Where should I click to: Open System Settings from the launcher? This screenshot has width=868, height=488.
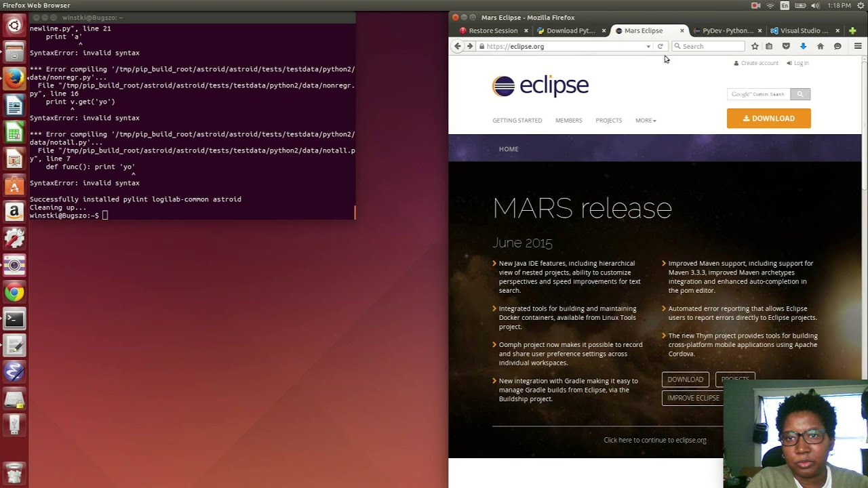tap(14, 239)
